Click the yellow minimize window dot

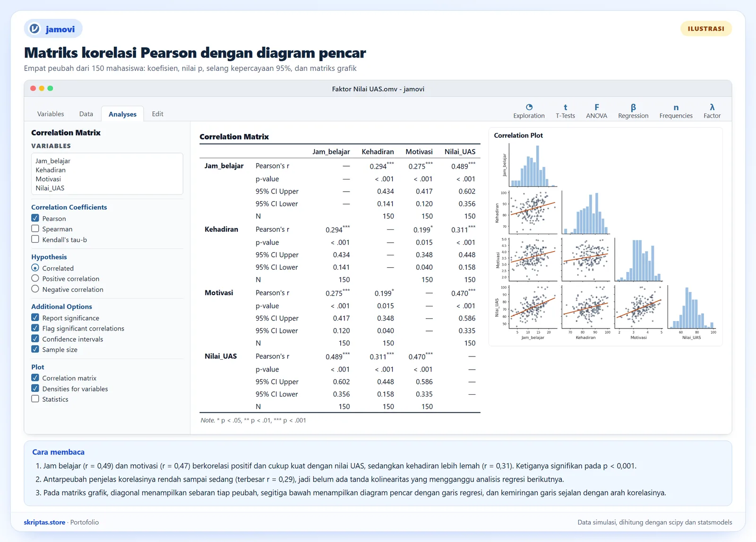coord(42,88)
